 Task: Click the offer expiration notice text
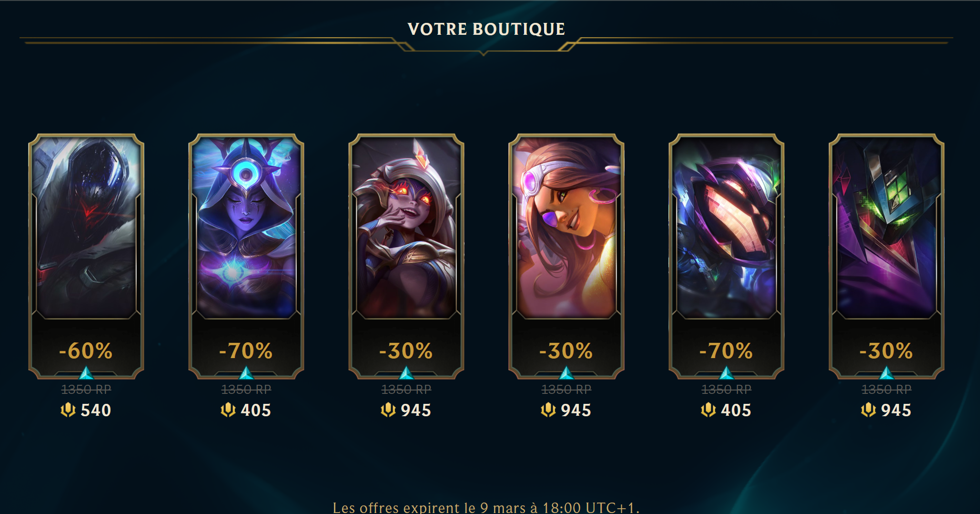tap(486, 507)
